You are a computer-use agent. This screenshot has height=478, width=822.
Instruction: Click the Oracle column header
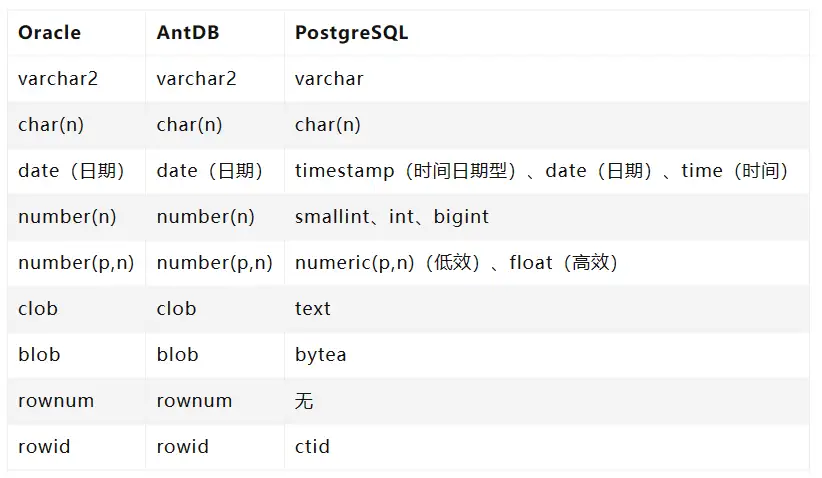[x=49, y=33]
